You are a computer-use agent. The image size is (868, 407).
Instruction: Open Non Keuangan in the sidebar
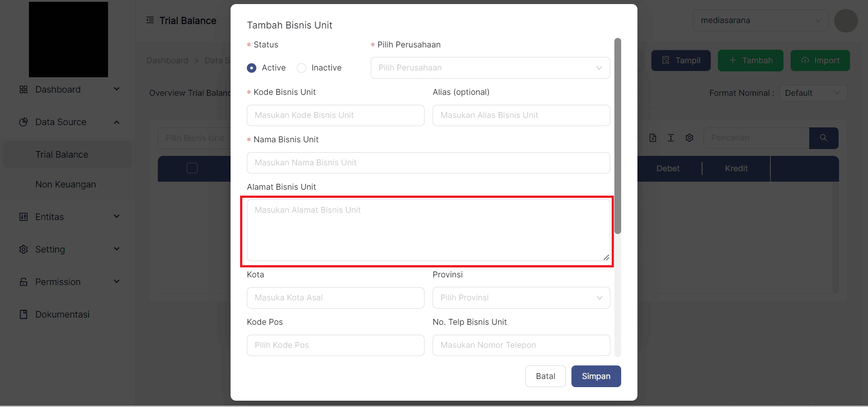tap(66, 184)
